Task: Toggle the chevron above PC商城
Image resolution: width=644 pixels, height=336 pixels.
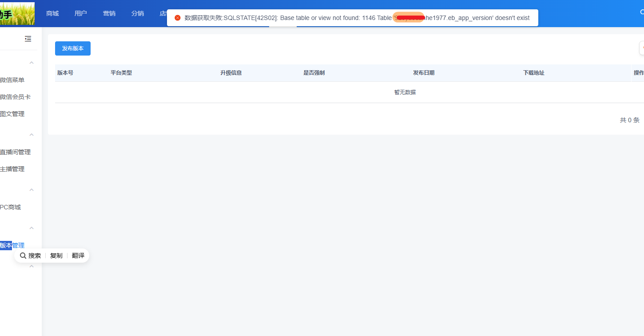Action: click(32, 190)
